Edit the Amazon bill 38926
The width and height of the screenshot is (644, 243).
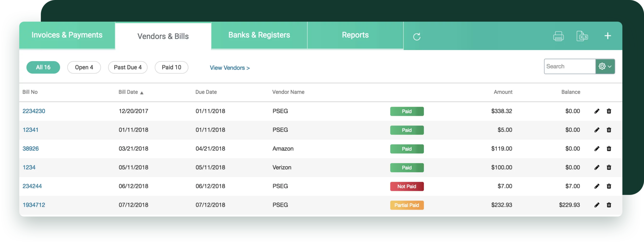[597, 149]
